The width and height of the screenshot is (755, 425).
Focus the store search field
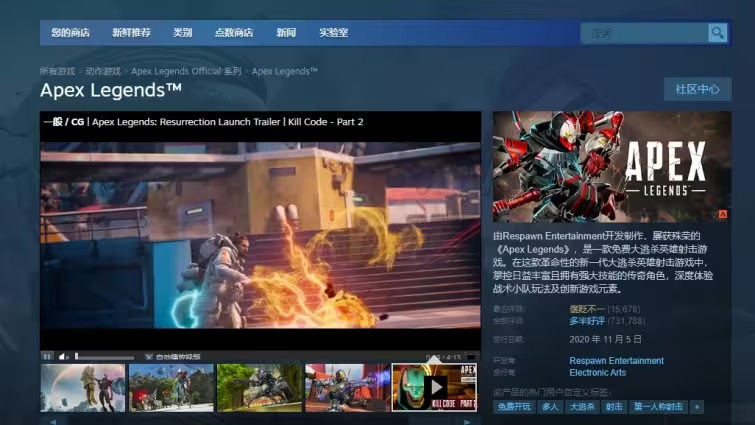pyautogui.click(x=644, y=33)
